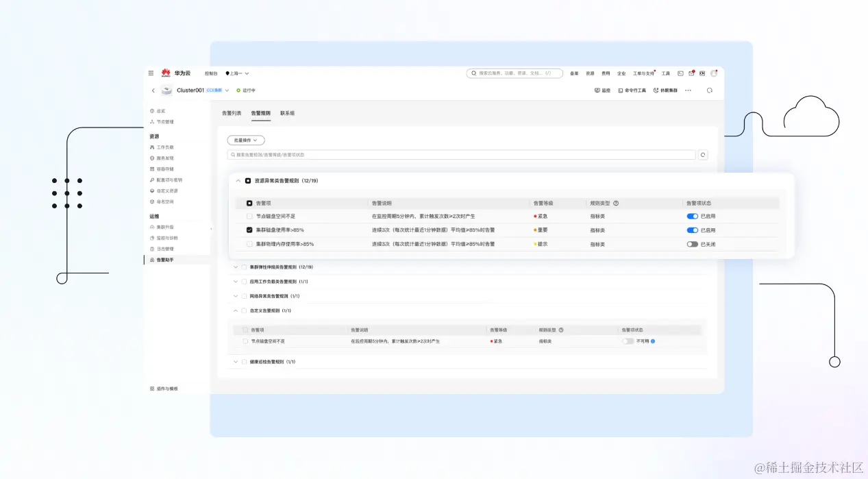
Task: Collapse the 资源异常类告警规则 group
Action: pyautogui.click(x=238, y=181)
